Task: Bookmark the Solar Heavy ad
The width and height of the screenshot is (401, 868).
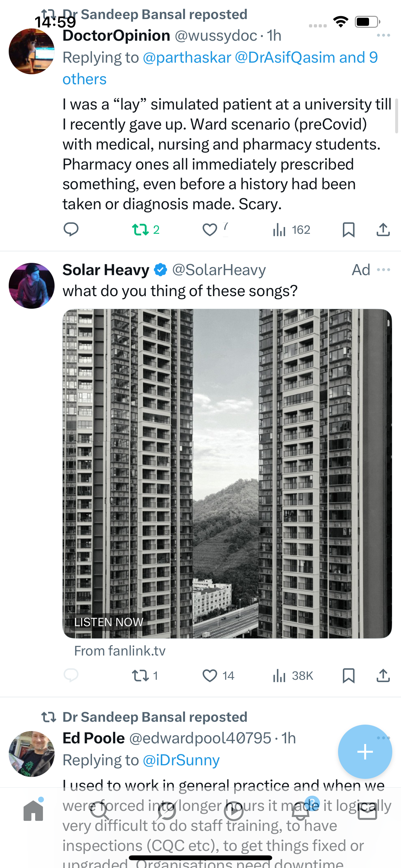Action: [348, 676]
